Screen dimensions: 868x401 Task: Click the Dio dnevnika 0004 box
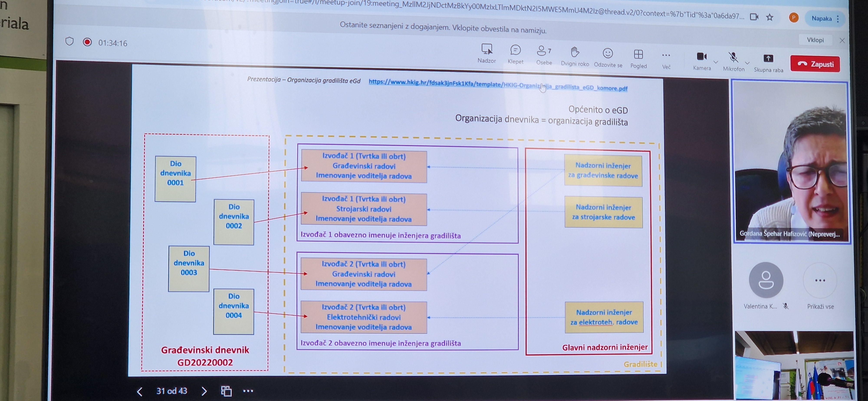(233, 312)
